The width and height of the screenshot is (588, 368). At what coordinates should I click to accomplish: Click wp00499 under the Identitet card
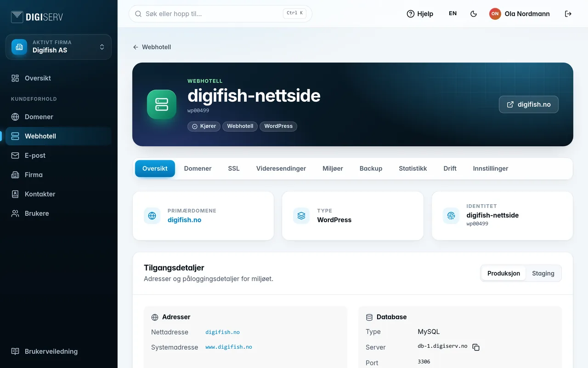click(477, 224)
